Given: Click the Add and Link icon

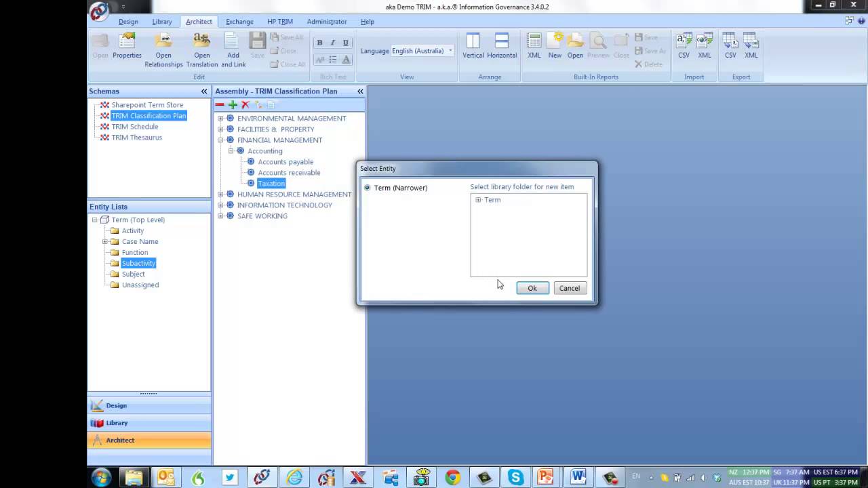Looking at the screenshot, I should 233,50.
